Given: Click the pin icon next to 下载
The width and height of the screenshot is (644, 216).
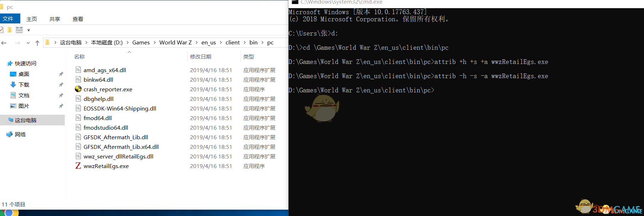Looking at the screenshot, I should pos(61,85).
